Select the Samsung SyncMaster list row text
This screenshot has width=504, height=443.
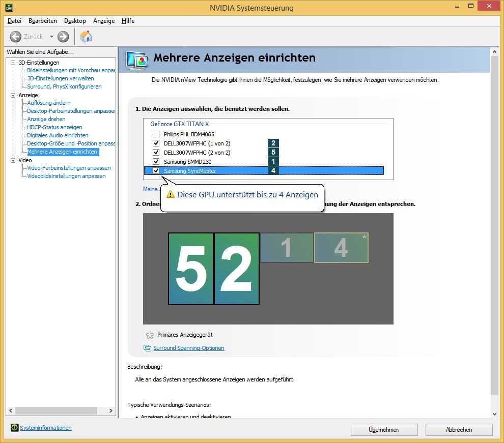pyautogui.click(x=190, y=171)
